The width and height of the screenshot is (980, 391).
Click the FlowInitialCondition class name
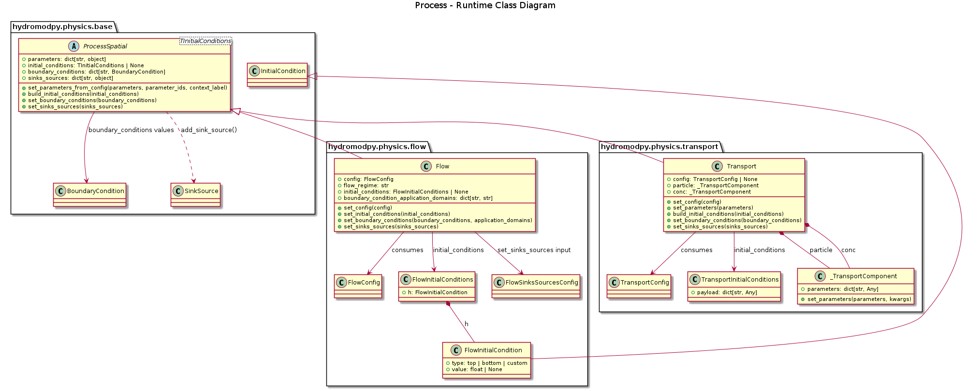pyautogui.click(x=493, y=350)
